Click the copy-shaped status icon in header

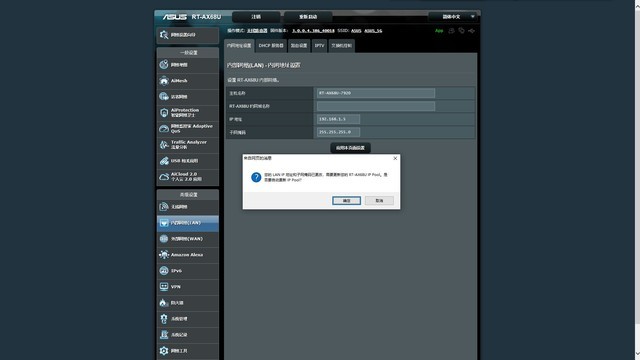pos(461,31)
